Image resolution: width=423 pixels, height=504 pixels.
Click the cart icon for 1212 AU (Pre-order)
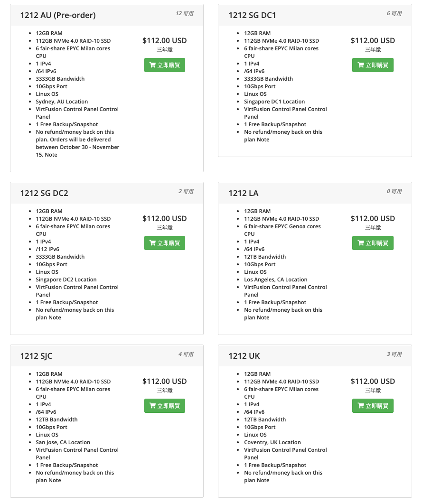click(x=153, y=65)
